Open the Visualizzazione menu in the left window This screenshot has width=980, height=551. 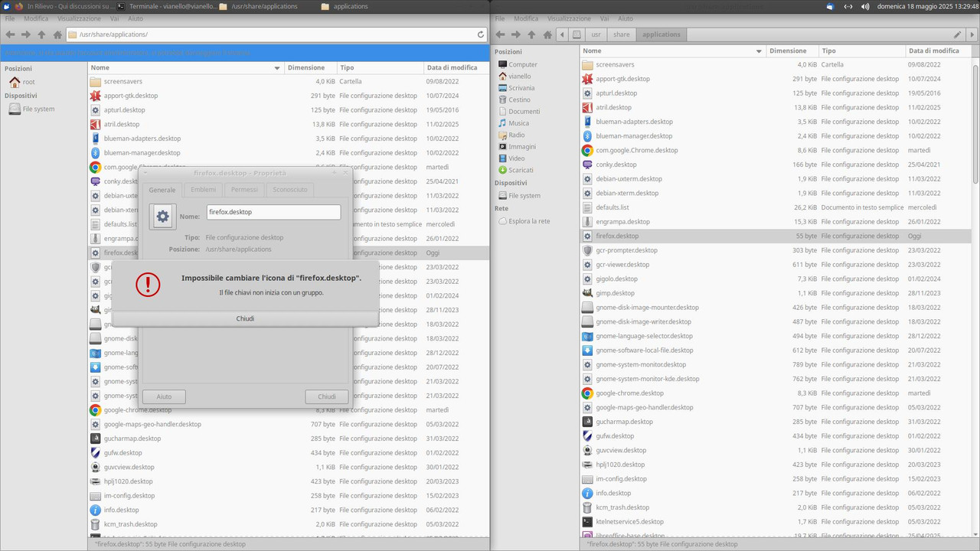[x=79, y=18]
